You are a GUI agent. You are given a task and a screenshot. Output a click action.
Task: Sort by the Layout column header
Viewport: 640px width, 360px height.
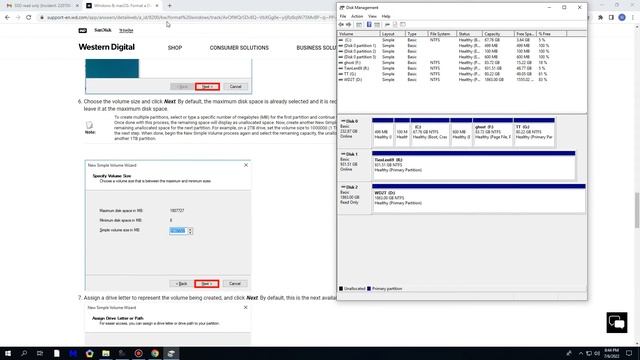click(x=393, y=34)
